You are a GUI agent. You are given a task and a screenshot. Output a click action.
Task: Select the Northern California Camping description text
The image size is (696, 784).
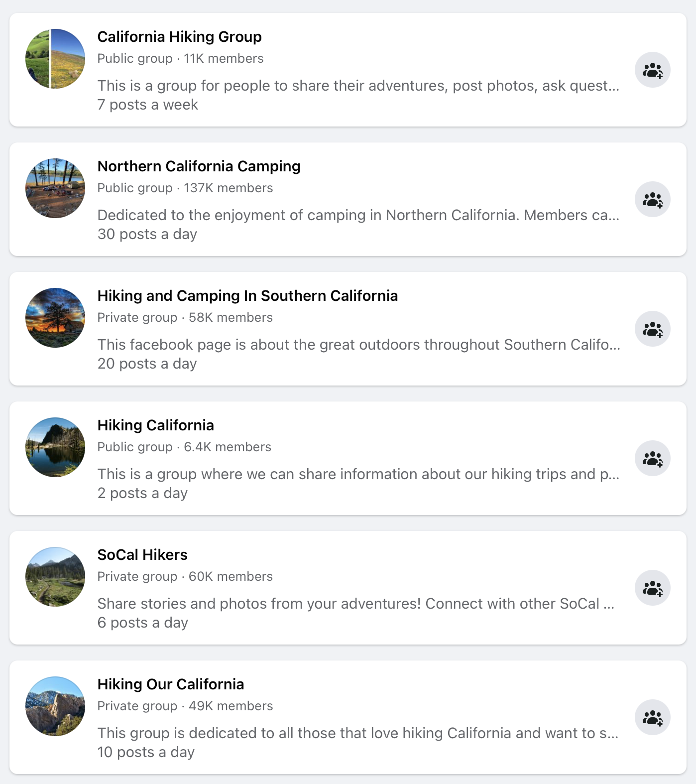[358, 215]
